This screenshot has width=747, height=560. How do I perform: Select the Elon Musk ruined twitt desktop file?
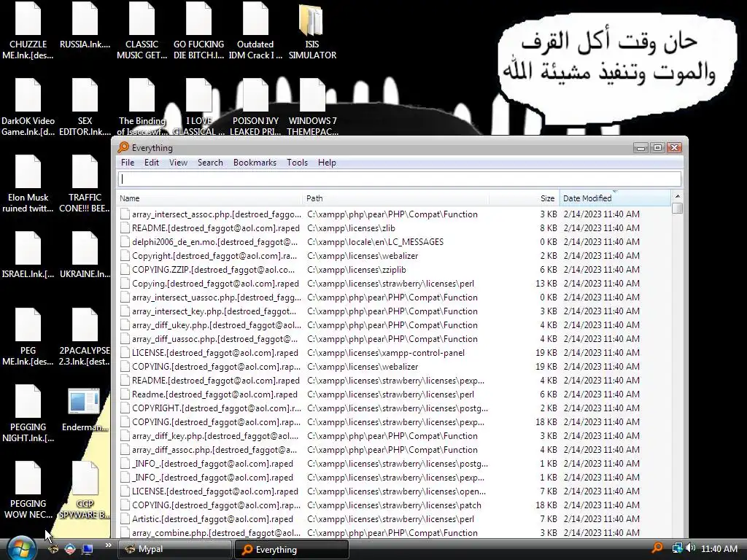pyautogui.click(x=28, y=184)
